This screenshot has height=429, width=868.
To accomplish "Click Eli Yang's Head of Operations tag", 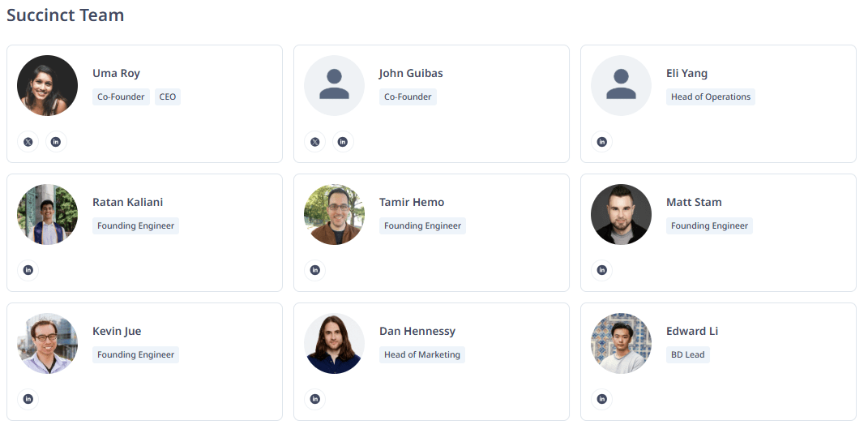I will [711, 97].
